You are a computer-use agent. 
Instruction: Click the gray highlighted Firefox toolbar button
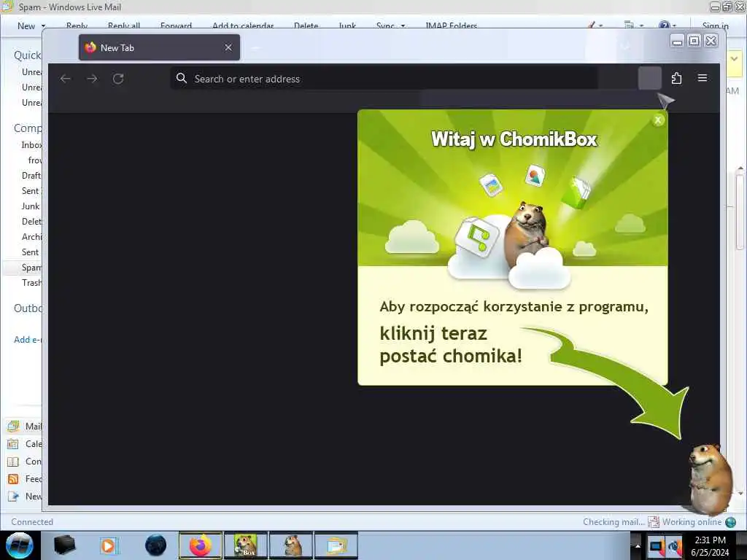(x=650, y=78)
